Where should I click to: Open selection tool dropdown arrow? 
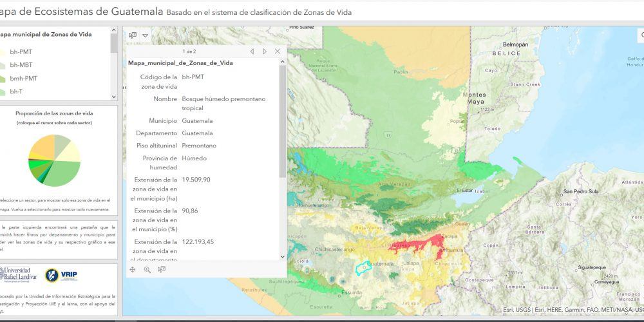coord(145,35)
